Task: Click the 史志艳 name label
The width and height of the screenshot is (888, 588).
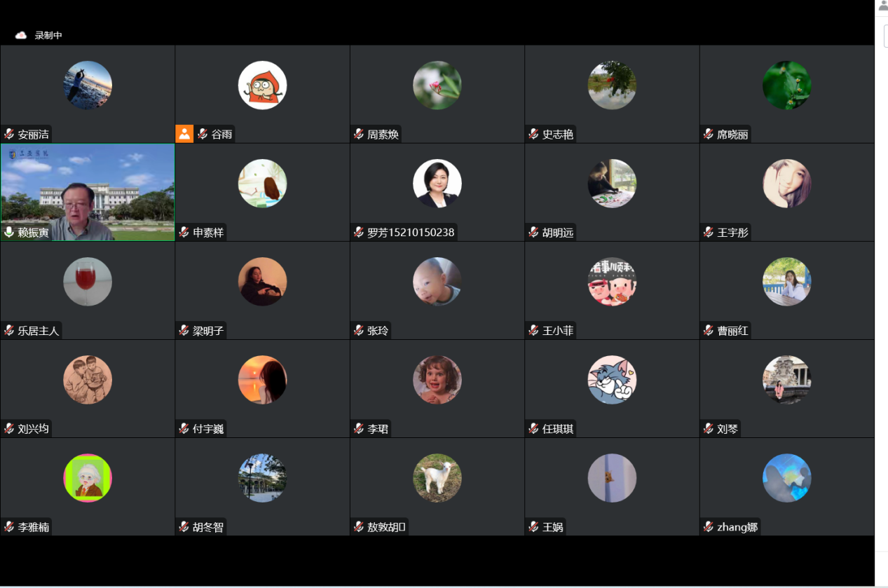Action: coord(558,134)
